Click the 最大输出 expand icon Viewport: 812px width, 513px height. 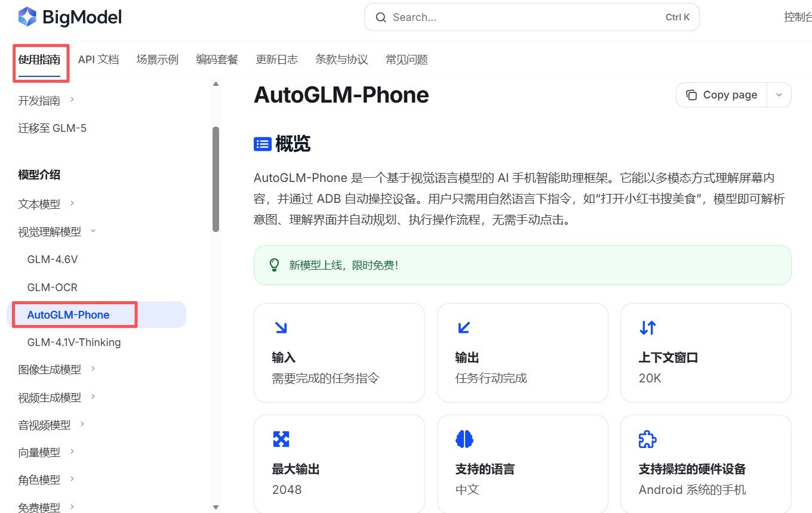(x=281, y=438)
